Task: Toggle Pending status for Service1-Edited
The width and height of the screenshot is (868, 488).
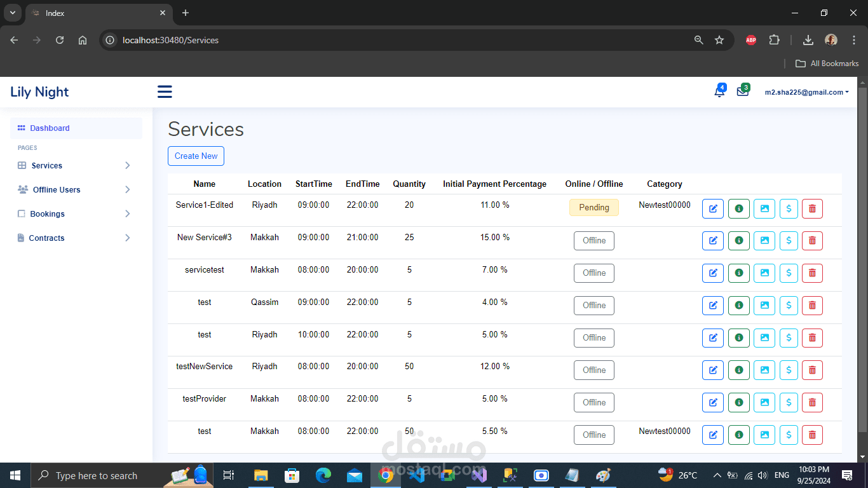Action: point(594,208)
